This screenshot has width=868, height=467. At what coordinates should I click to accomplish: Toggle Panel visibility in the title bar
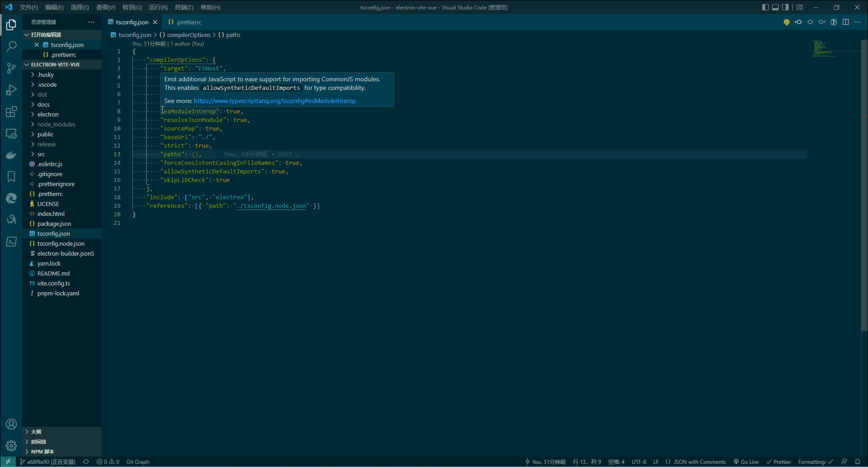pyautogui.click(x=775, y=7)
